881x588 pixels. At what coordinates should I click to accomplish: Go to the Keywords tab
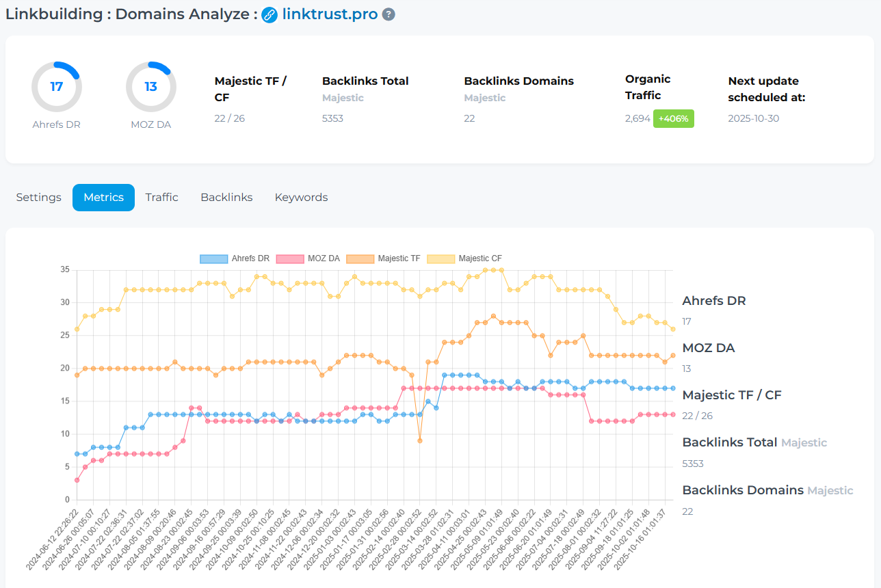(301, 198)
